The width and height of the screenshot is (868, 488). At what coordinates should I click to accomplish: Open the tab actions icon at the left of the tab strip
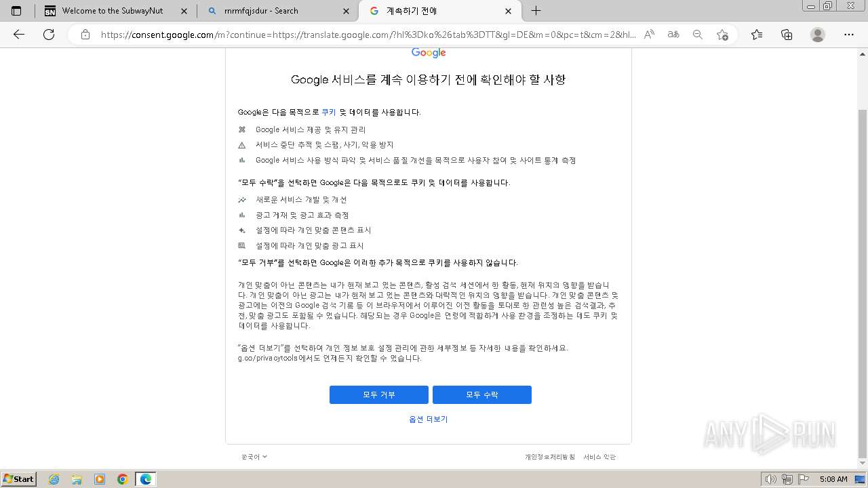point(17,11)
